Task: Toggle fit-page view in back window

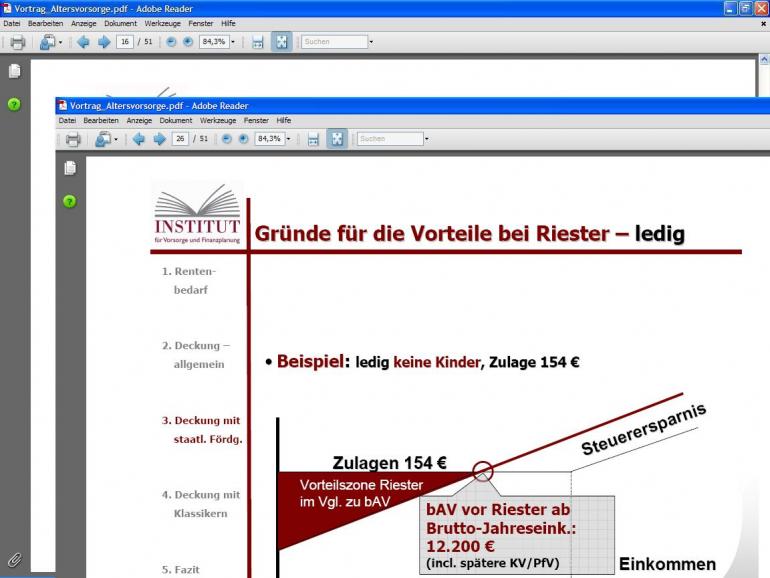Action: tap(281, 42)
